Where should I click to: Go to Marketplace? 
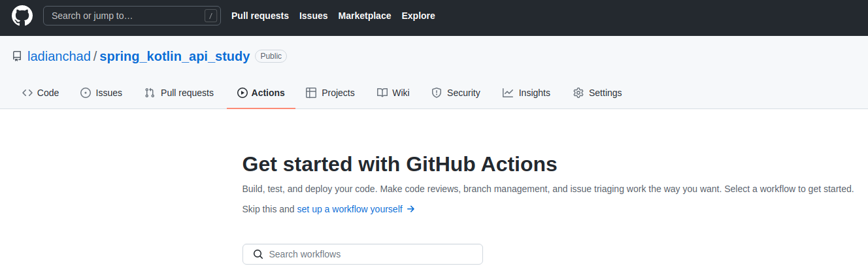[x=365, y=16]
